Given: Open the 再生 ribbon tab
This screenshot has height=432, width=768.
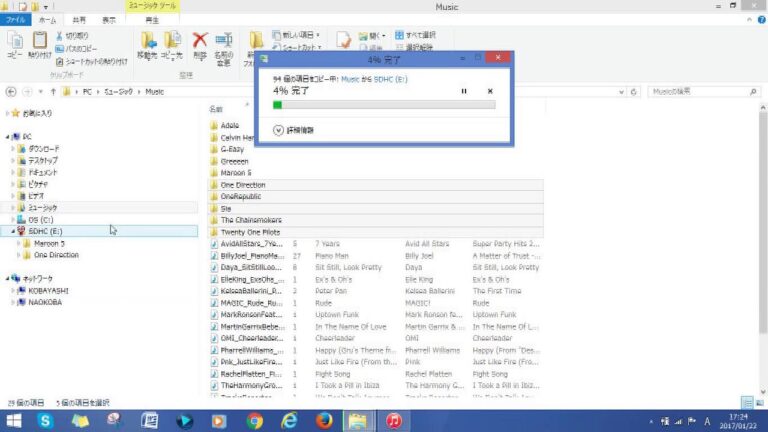Looking at the screenshot, I should 152,20.
